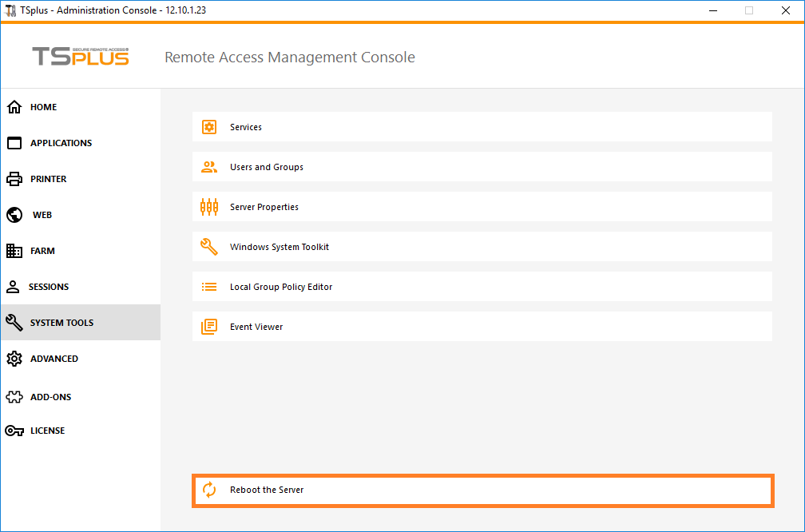805x532 pixels.
Task: Open Local Group Policy Editor
Action: point(281,287)
